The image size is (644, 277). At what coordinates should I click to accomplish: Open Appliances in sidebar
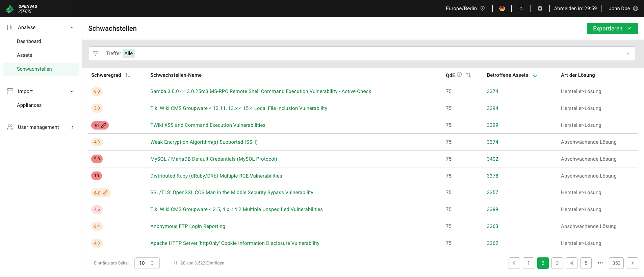coord(29,105)
